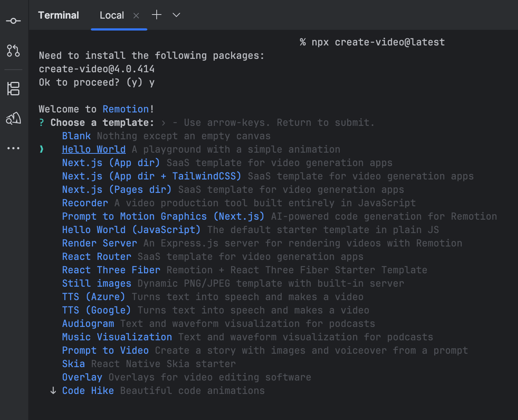Switch to the Local tab
This screenshot has height=420, width=518.
[x=112, y=15]
